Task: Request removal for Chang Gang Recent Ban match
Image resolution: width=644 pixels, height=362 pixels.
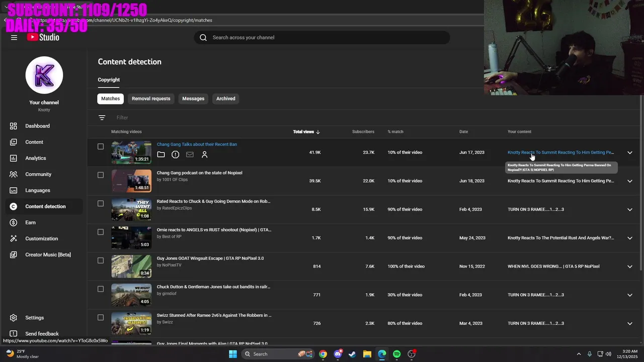Action: tap(175, 154)
